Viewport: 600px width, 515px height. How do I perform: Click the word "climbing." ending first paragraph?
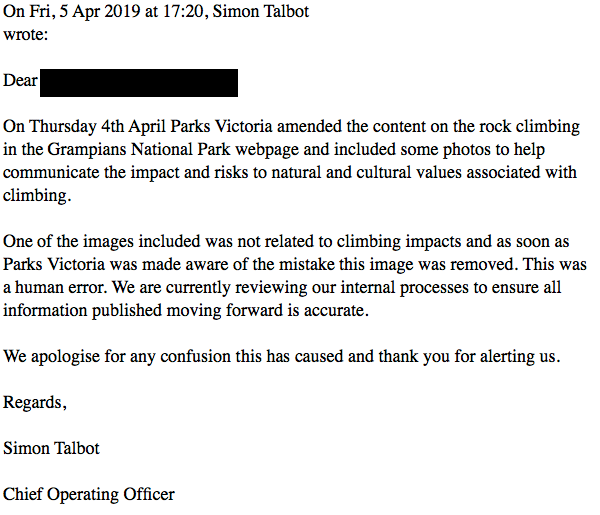pyautogui.click(x=37, y=196)
